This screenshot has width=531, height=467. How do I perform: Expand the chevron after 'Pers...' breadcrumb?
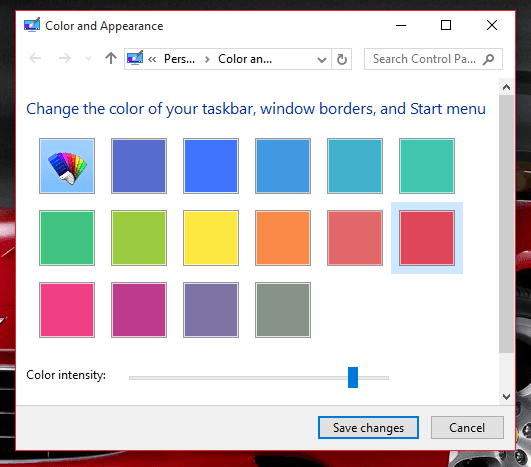click(207, 60)
